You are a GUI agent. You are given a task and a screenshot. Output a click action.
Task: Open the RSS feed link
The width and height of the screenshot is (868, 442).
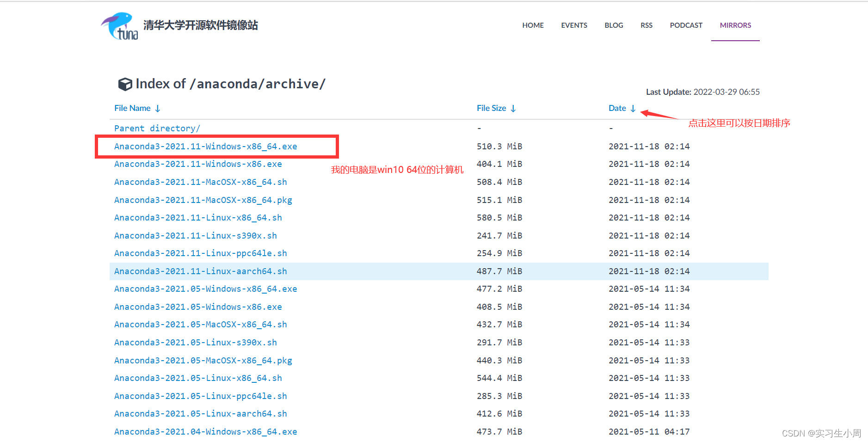646,25
